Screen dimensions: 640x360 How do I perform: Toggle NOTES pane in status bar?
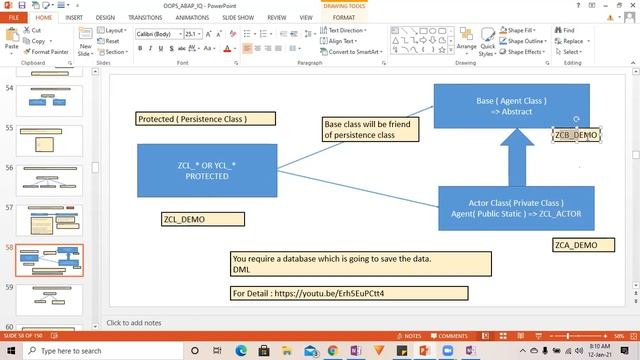click(x=409, y=336)
